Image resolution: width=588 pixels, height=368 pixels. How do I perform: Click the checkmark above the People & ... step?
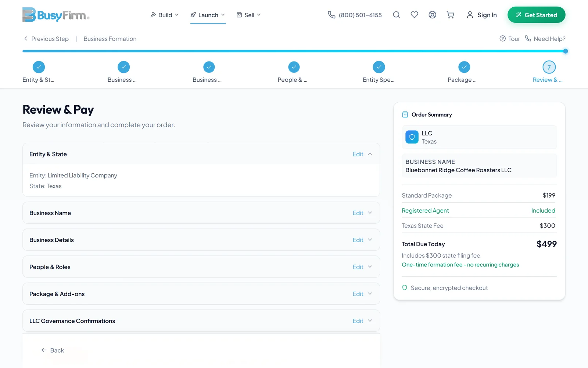point(294,67)
